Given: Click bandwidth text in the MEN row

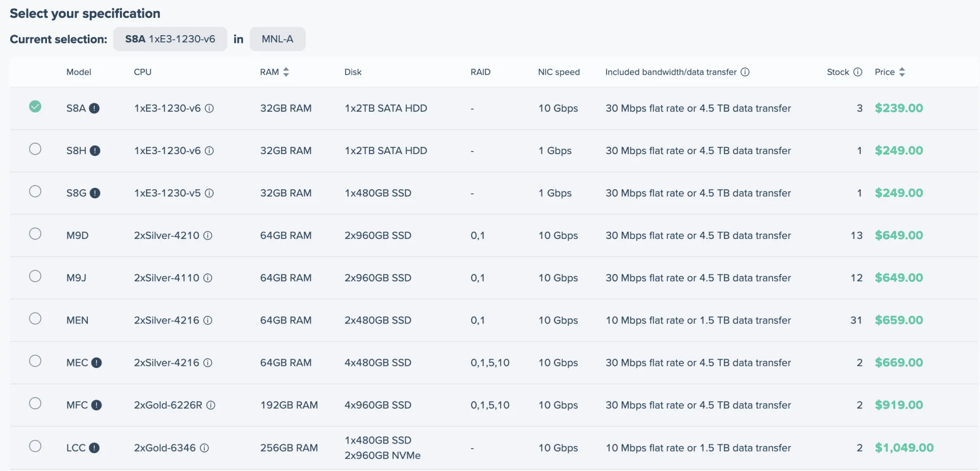Looking at the screenshot, I should 698,320.
